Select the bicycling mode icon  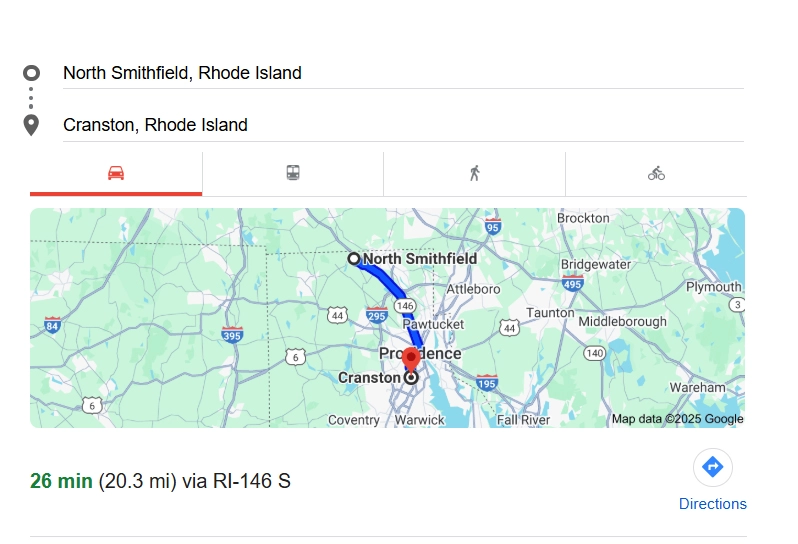tap(656, 173)
